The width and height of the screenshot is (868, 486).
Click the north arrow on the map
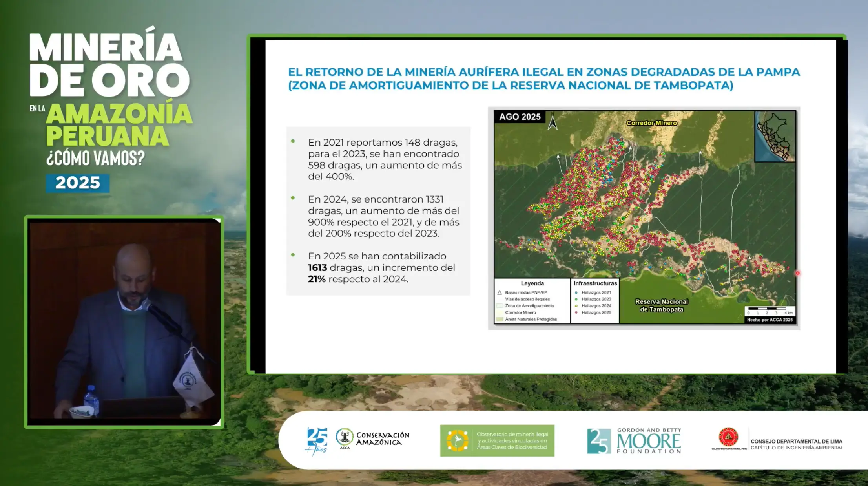552,122
